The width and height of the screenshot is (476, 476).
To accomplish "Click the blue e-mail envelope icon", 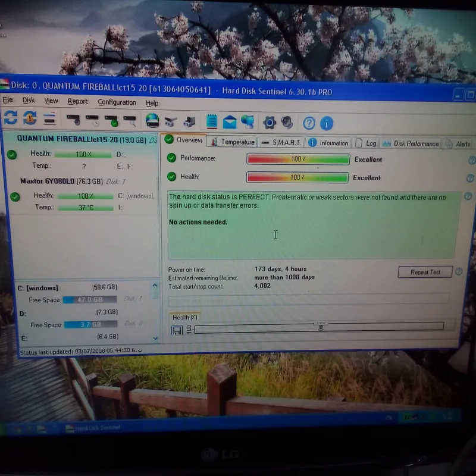I will (x=230, y=122).
